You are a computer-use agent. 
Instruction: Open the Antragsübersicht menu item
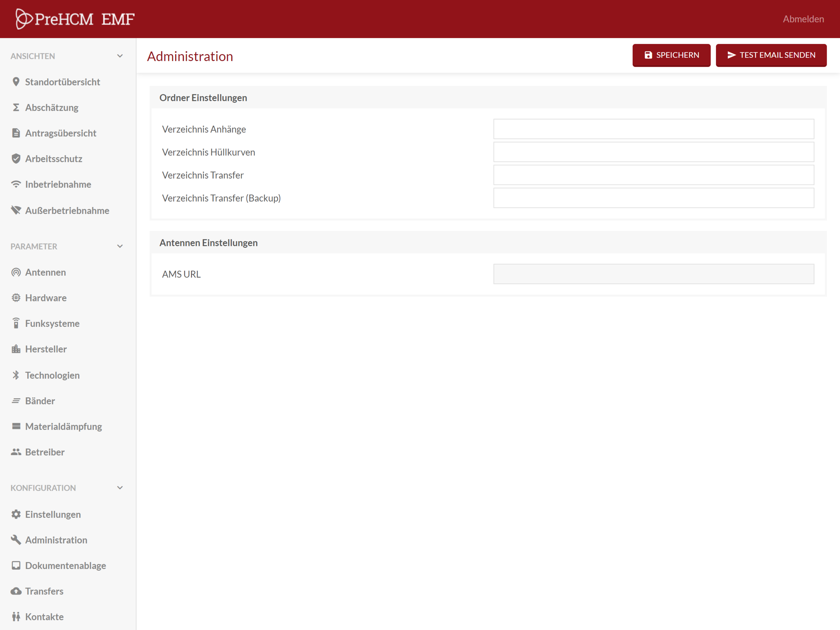pos(61,133)
